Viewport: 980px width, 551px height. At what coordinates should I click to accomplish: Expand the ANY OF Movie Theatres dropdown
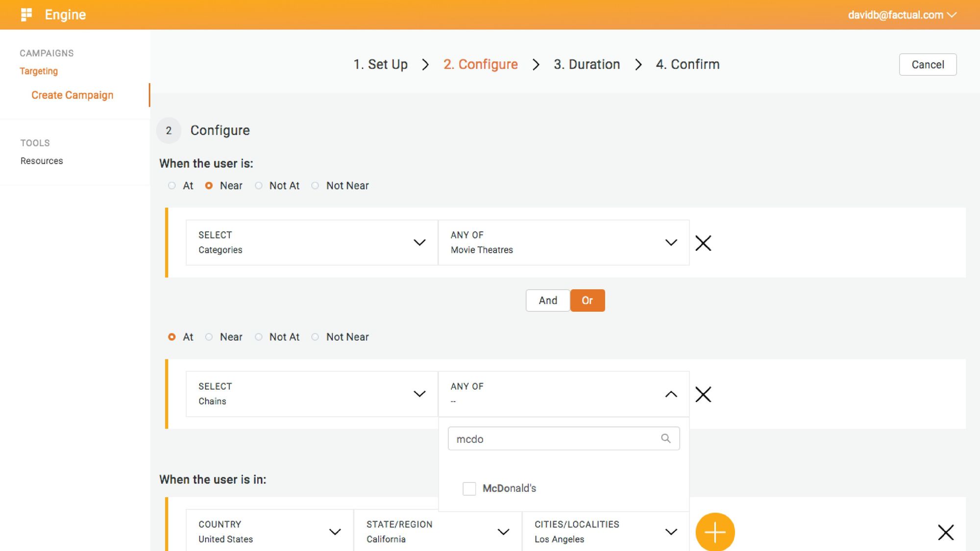(563, 242)
